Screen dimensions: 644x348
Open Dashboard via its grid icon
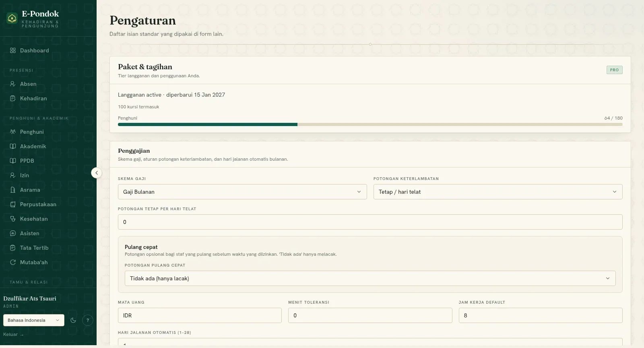coord(13,50)
